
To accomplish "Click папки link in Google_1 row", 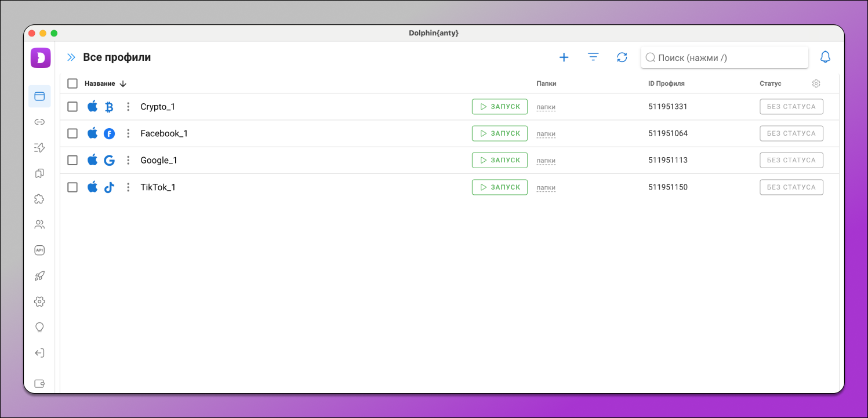I will tap(546, 161).
